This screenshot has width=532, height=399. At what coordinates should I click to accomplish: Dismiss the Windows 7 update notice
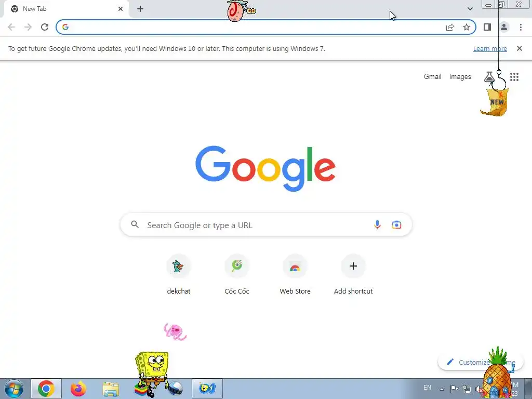click(x=520, y=48)
